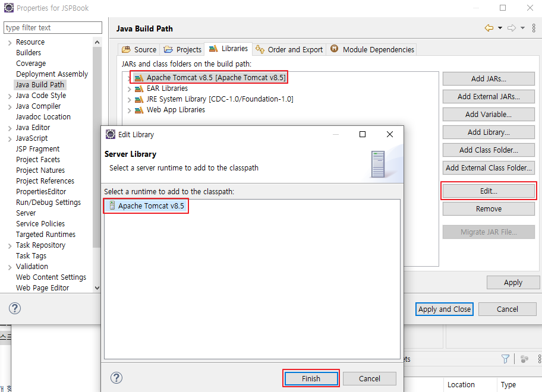Select JSP Fragment in the tree
The width and height of the screenshot is (542, 392).
click(x=37, y=149)
